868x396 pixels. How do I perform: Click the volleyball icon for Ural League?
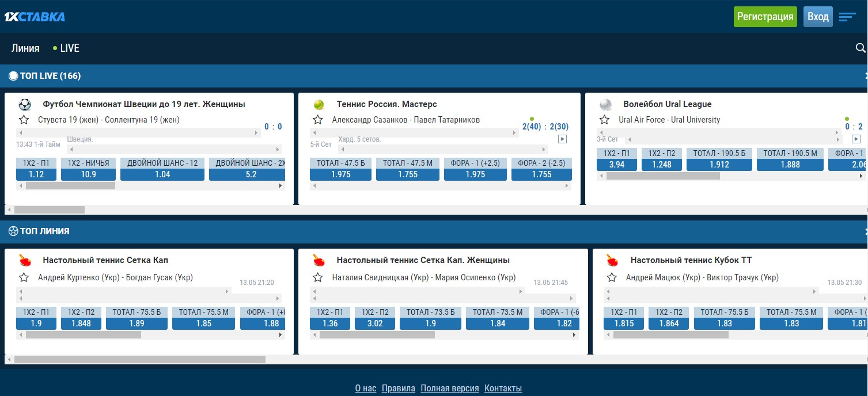pyautogui.click(x=605, y=105)
